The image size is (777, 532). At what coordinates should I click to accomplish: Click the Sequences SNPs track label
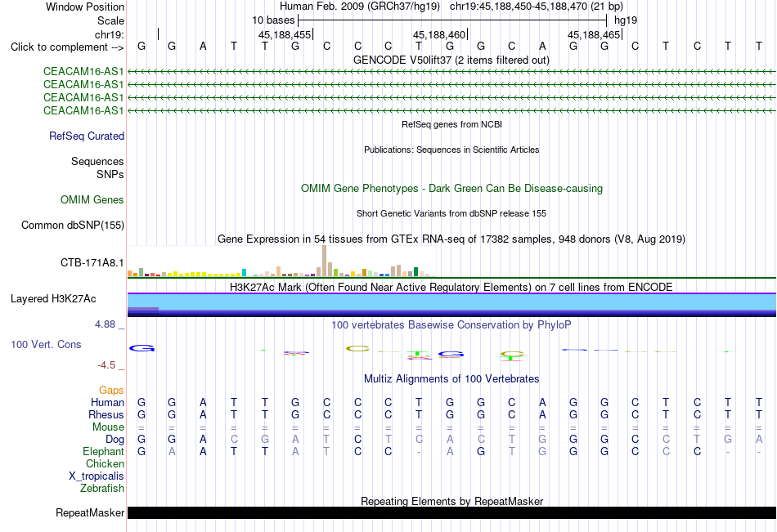[97, 168]
